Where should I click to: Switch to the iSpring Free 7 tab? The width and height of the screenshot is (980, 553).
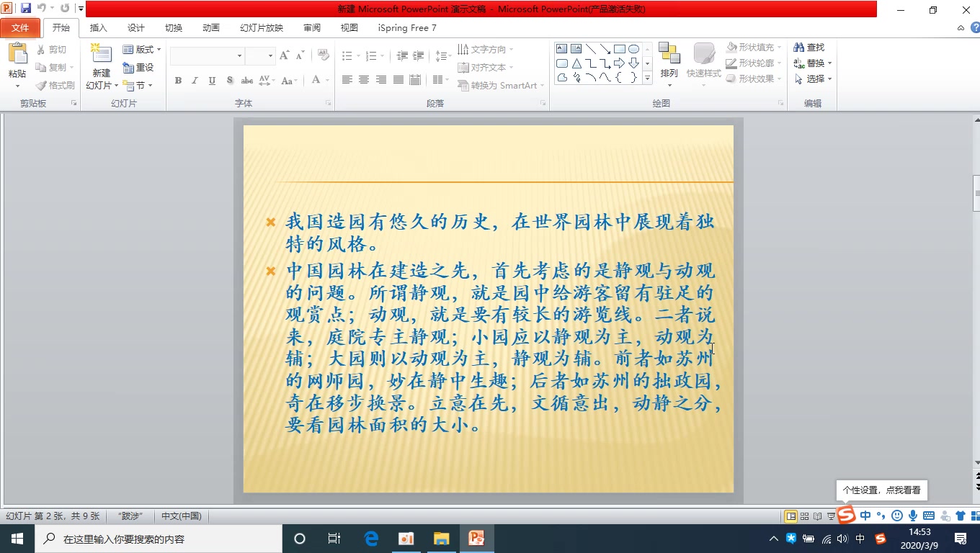(x=407, y=28)
